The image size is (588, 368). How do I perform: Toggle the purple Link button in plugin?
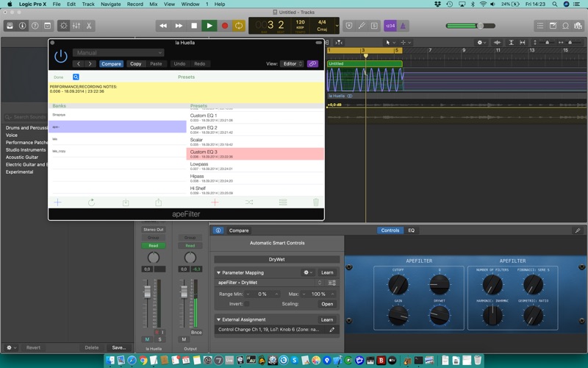click(x=312, y=64)
